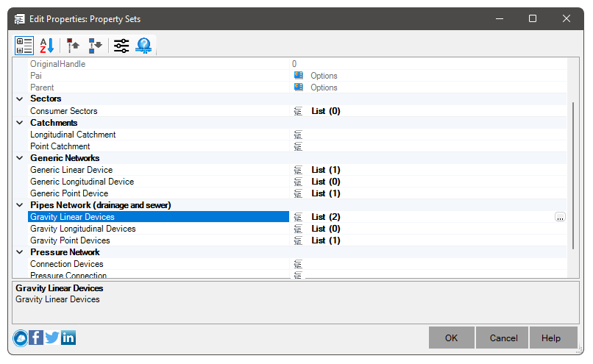Open the LinkedIn link icon
The height and width of the screenshot is (364, 593).
point(68,338)
